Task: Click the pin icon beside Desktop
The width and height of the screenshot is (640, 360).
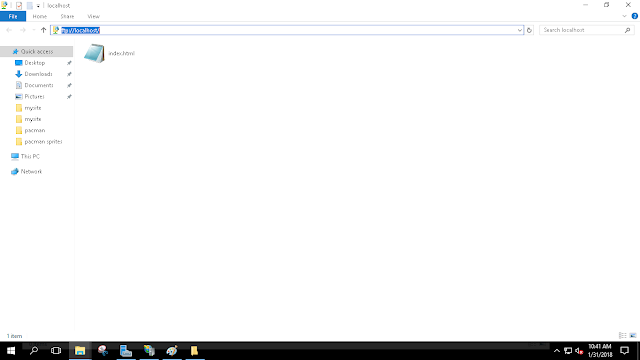Action: 69,63
